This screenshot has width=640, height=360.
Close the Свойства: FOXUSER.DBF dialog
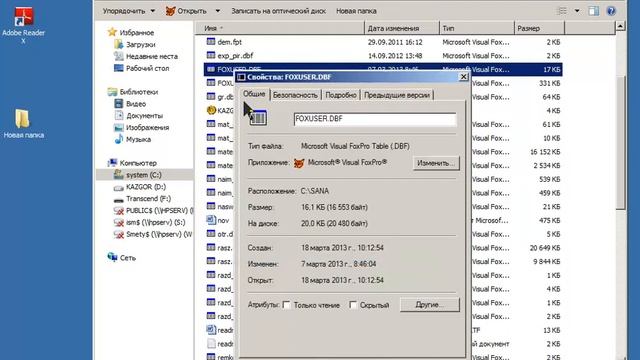[463, 77]
